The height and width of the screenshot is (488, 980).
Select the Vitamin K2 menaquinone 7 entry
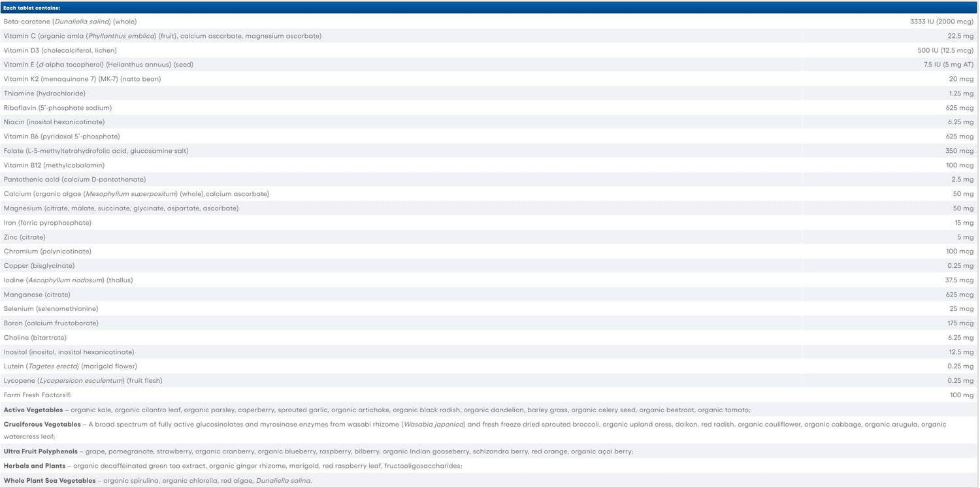82,79
